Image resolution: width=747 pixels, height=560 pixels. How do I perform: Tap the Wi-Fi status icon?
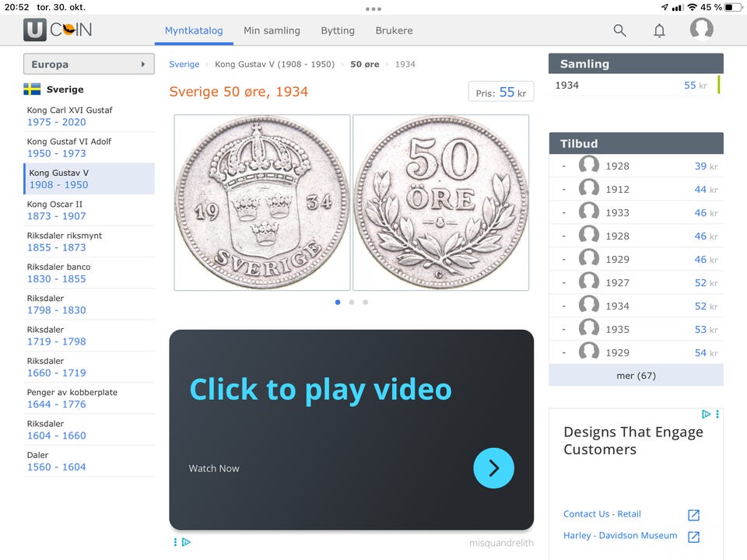693,7
